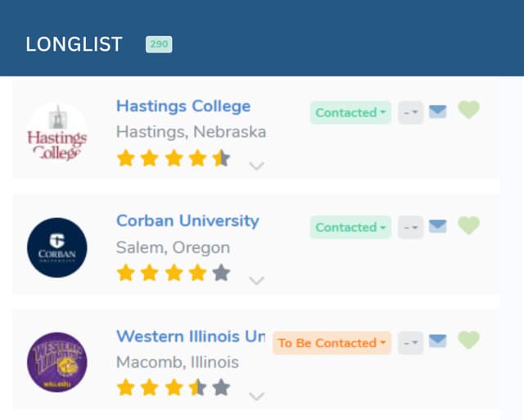This screenshot has width=524, height=420.
Task: Click the envelope icon for Western Illinois
Action: (x=438, y=342)
